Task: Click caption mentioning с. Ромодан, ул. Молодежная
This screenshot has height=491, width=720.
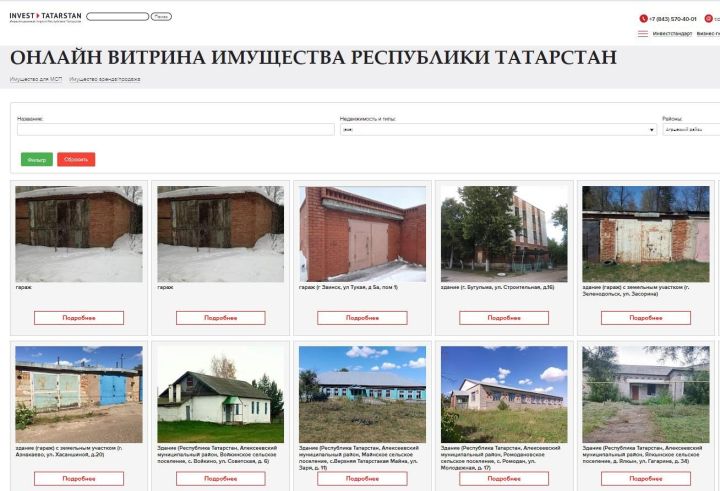Action: click(x=501, y=457)
